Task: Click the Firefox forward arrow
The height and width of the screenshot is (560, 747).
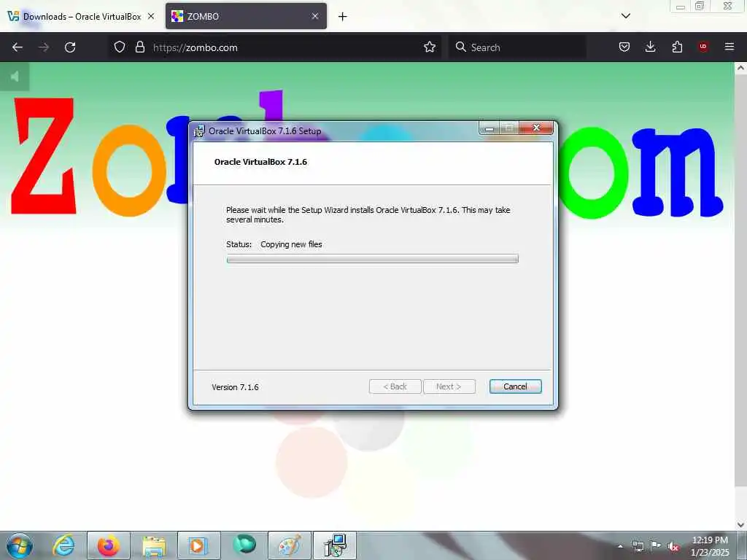Action: [43, 47]
